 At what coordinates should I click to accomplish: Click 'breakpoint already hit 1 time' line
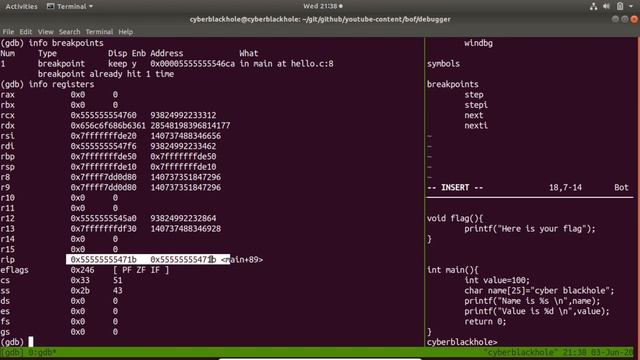tap(106, 74)
